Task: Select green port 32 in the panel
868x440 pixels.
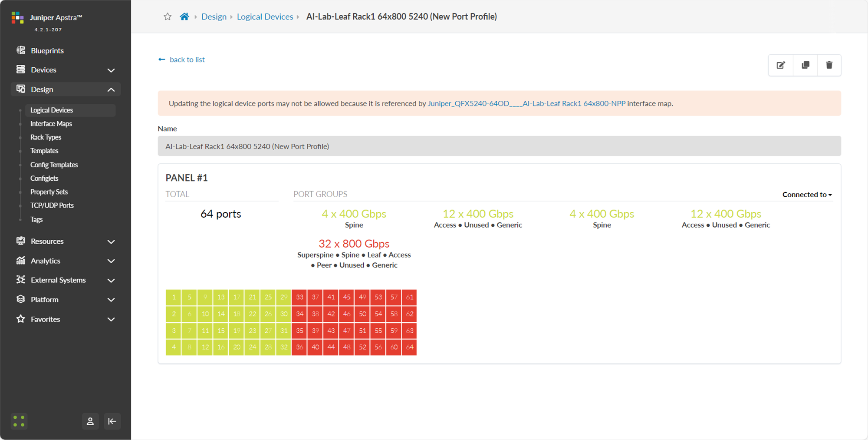Action: click(x=284, y=347)
